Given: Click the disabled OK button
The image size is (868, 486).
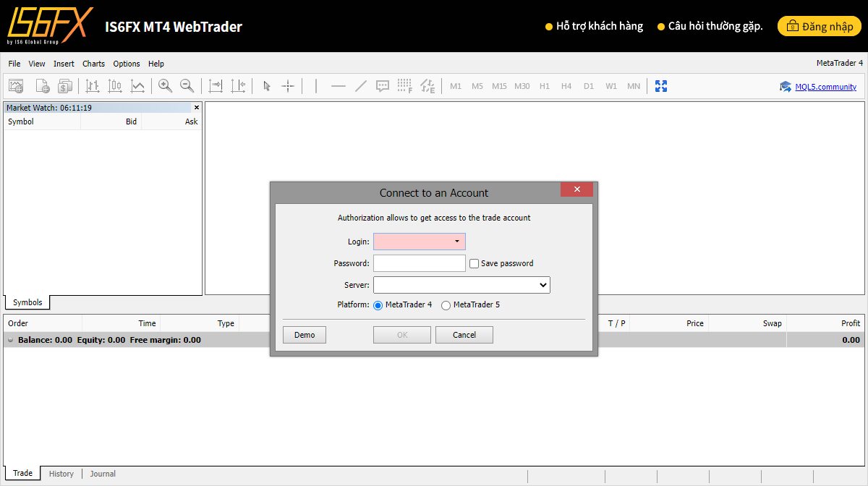Looking at the screenshot, I should pos(402,335).
